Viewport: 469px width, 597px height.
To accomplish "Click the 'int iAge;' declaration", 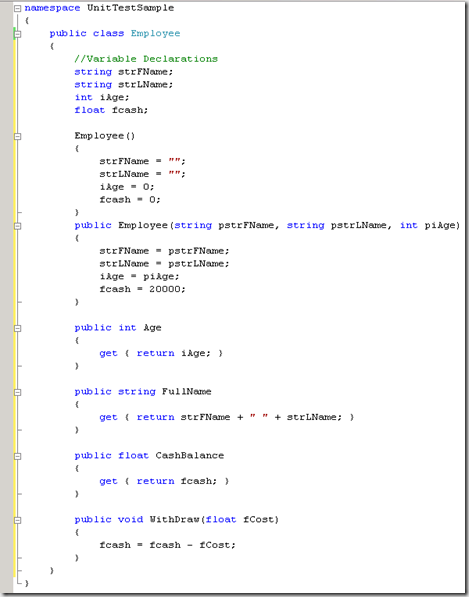I will pyautogui.click(x=102, y=97).
